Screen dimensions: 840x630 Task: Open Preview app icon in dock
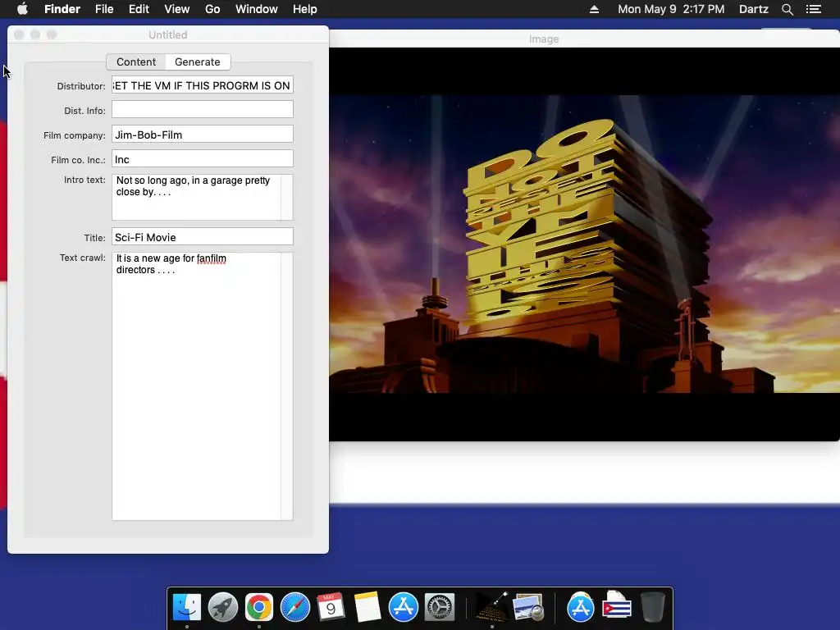[528, 607]
